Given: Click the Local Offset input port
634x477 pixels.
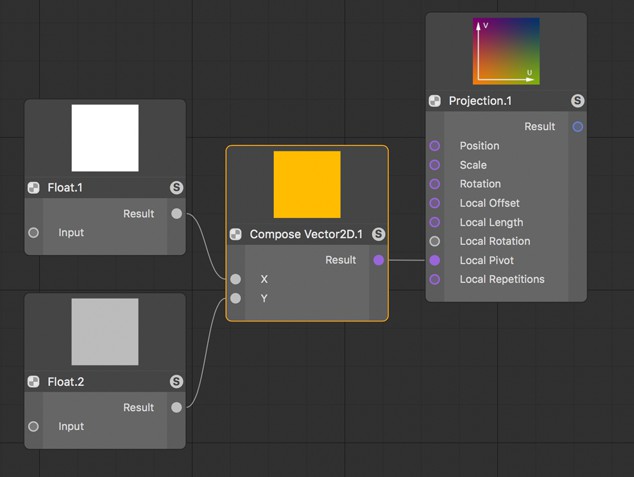Looking at the screenshot, I should [435, 203].
